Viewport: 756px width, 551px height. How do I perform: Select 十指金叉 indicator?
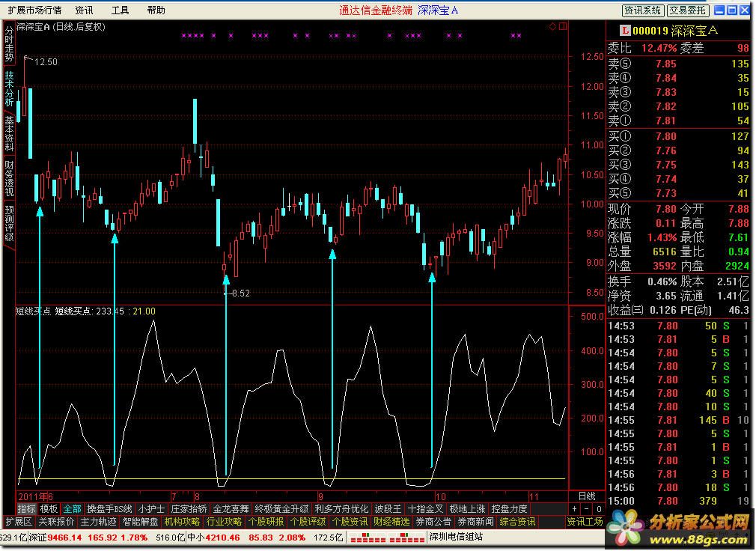tap(425, 508)
